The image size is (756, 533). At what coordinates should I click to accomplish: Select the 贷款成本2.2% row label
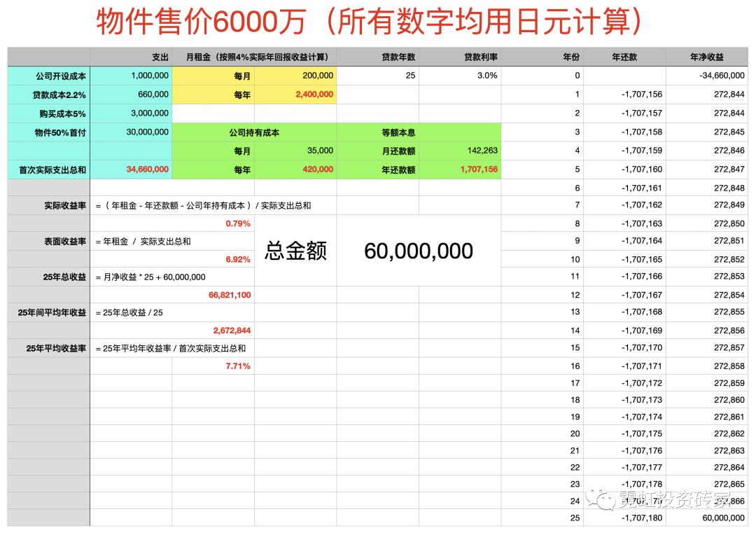pyautogui.click(x=48, y=94)
